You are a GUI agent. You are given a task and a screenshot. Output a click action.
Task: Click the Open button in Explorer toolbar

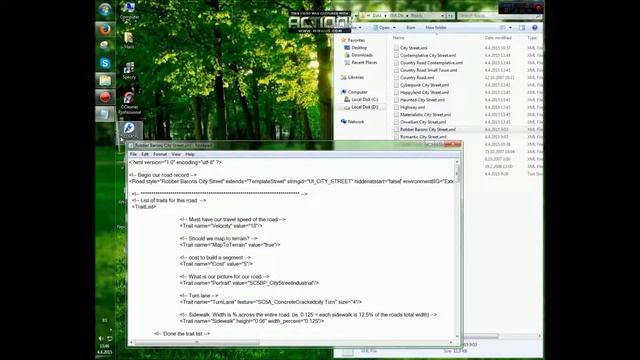(382, 27)
